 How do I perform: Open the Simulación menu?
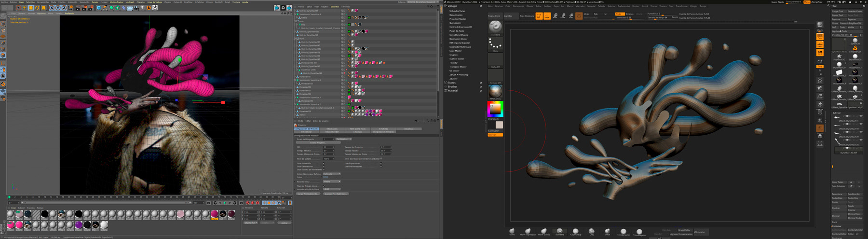pyautogui.click(x=84, y=2)
